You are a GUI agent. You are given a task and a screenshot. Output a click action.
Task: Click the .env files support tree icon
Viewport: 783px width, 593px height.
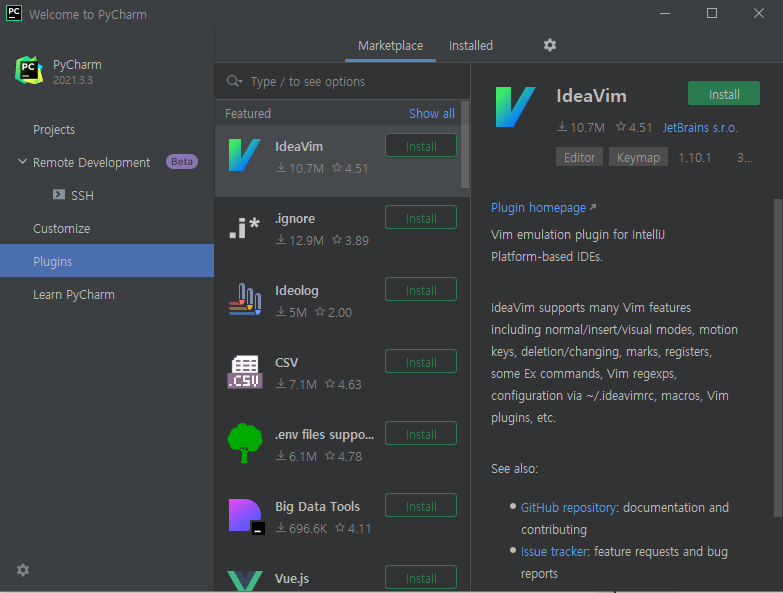pyautogui.click(x=245, y=443)
